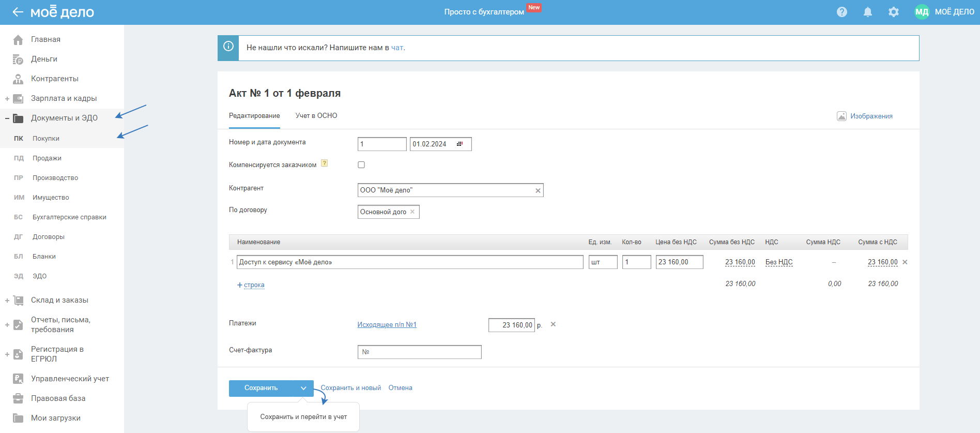Clear the Контрагент field with X
The width and height of the screenshot is (980, 433).
pos(538,191)
